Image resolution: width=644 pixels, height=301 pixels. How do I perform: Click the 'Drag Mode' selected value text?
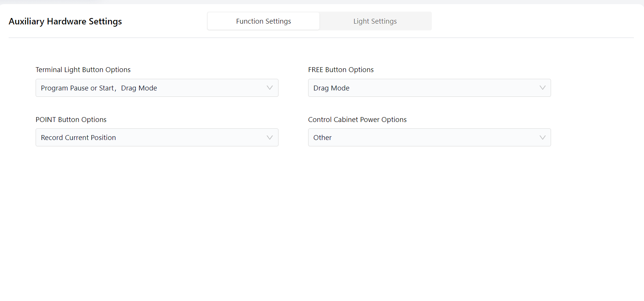[331, 88]
